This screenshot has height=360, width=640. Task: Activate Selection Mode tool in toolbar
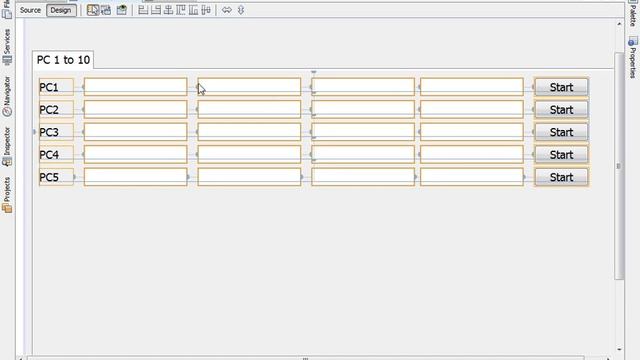point(93,10)
